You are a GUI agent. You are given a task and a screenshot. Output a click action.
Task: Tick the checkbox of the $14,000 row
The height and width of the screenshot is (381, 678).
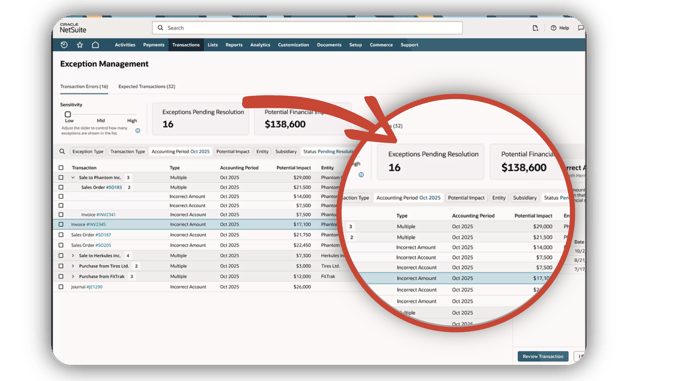[x=61, y=196]
